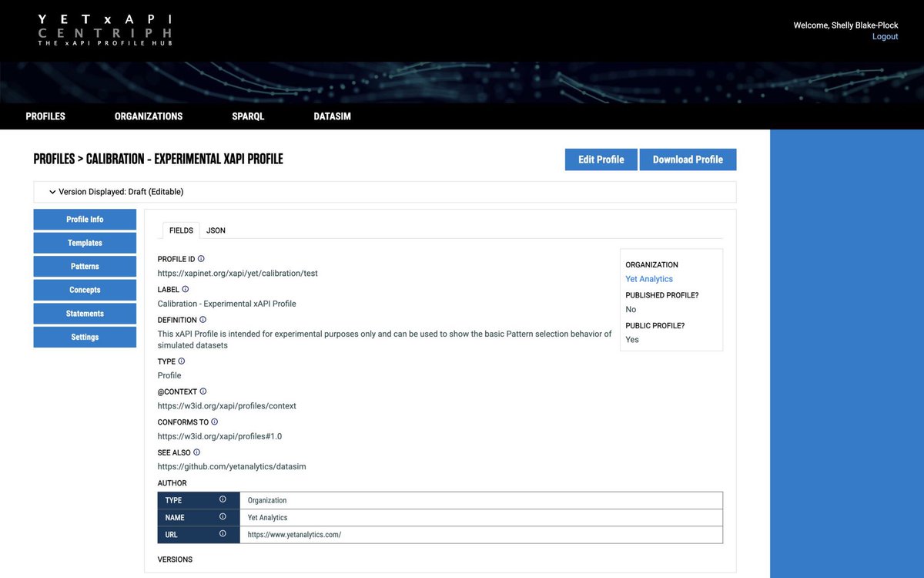Click the Welcome, Shelly Blake-Plock text
924x578 pixels.
tap(846, 25)
